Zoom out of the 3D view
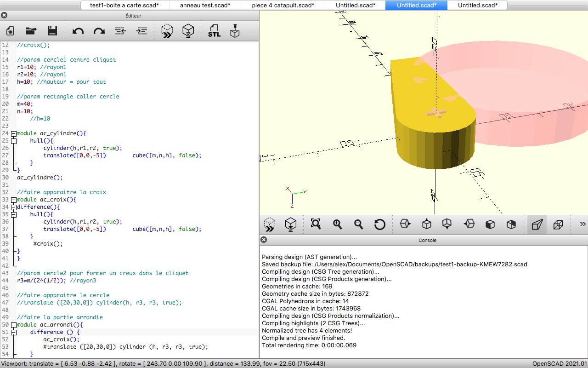 tap(358, 224)
